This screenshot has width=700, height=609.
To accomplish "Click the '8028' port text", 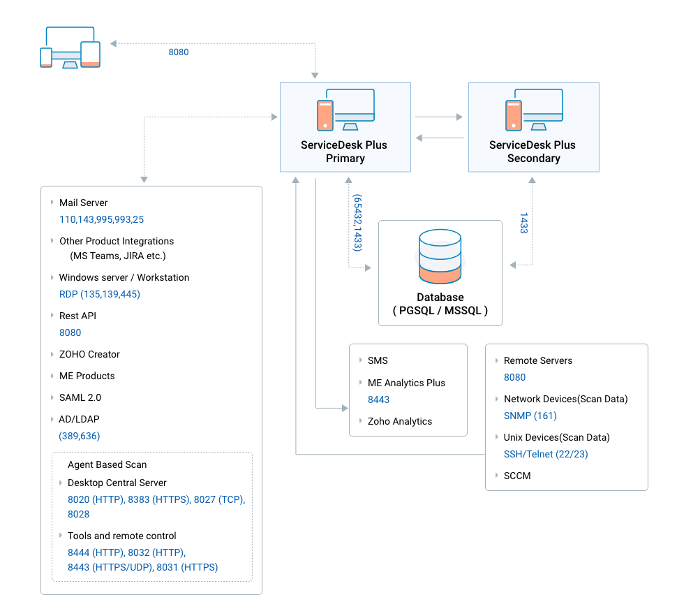I will tap(79, 514).
